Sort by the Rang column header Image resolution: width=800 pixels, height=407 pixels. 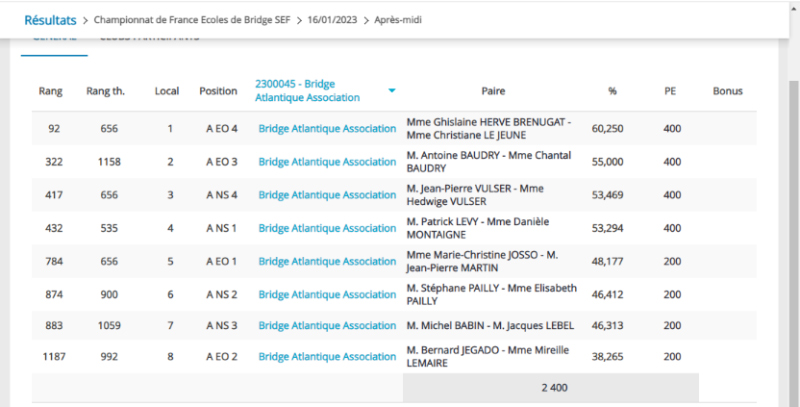pyautogui.click(x=51, y=91)
